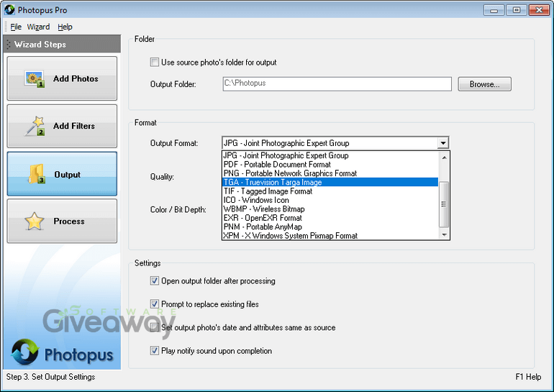Select WBMP - Wireless Bitmap
The height and width of the screenshot is (392, 554).
[x=330, y=209]
